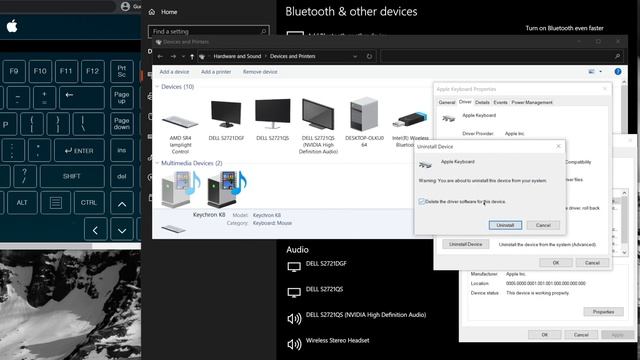Click Add a device in toolbar
The width and height of the screenshot is (640, 360).
coord(174,72)
